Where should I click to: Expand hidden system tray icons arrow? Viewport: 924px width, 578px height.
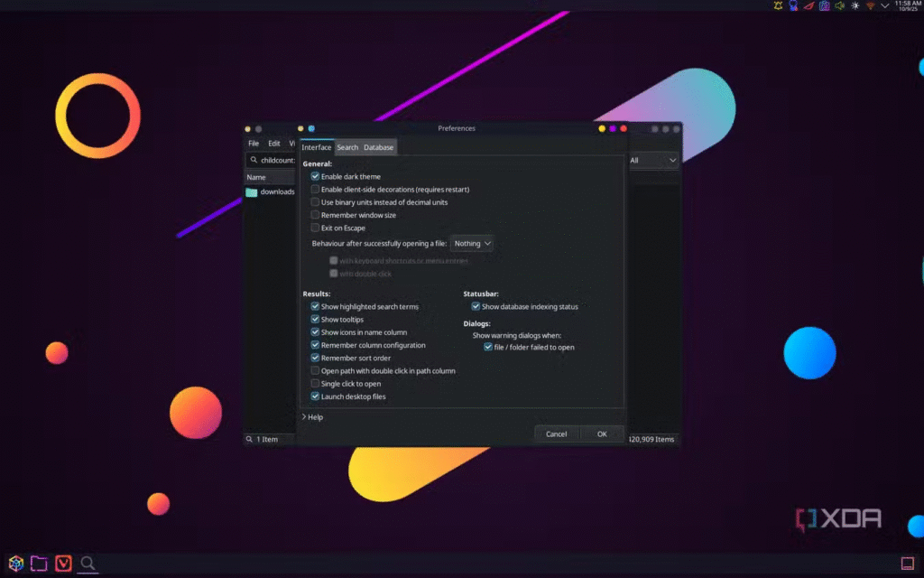coord(885,6)
